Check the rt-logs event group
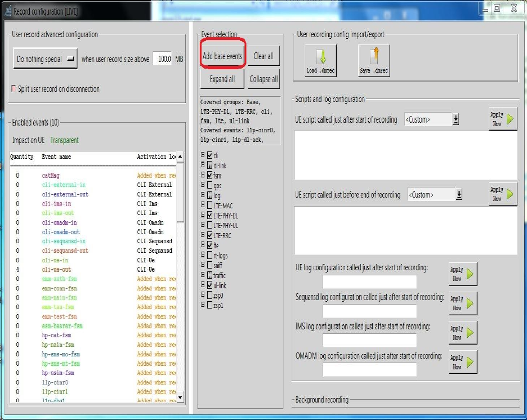Image resolution: width=527 pixels, height=420 pixels. [x=209, y=255]
